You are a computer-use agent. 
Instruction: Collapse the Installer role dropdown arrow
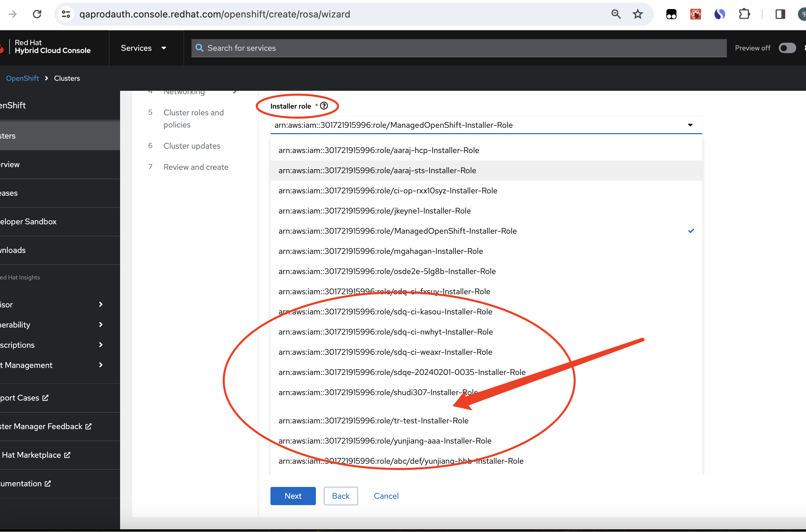coord(690,125)
